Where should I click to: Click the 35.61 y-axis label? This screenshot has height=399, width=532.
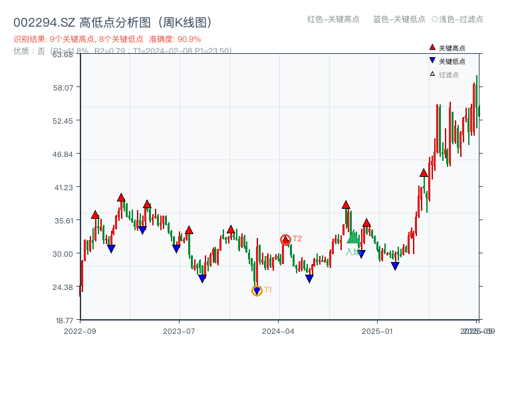click(x=63, y=221)
